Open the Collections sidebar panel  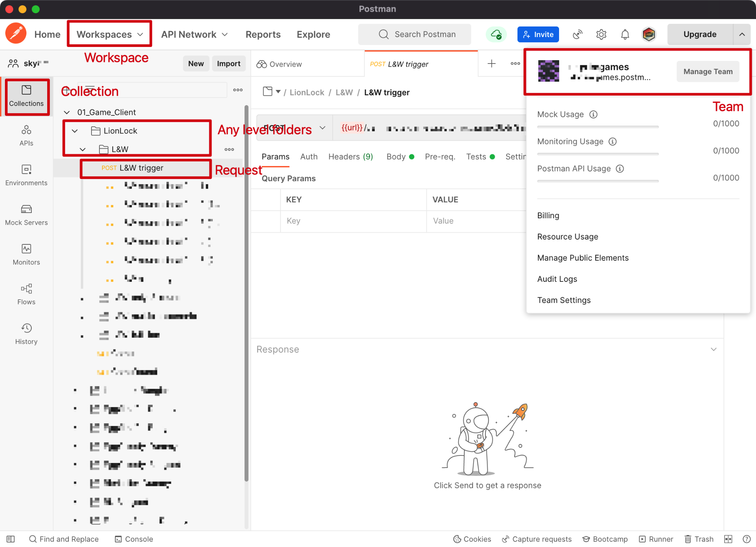(x=26, y=96)
